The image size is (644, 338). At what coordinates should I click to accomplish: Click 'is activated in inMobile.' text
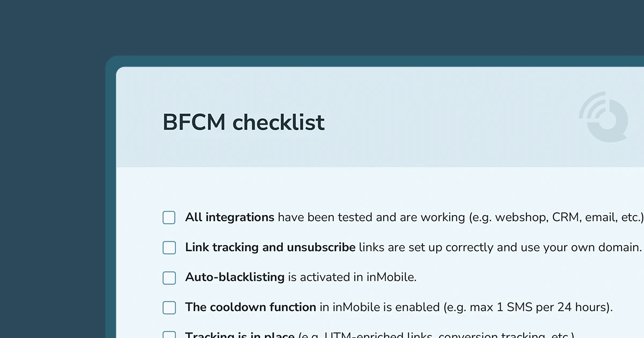coord(352,277)
